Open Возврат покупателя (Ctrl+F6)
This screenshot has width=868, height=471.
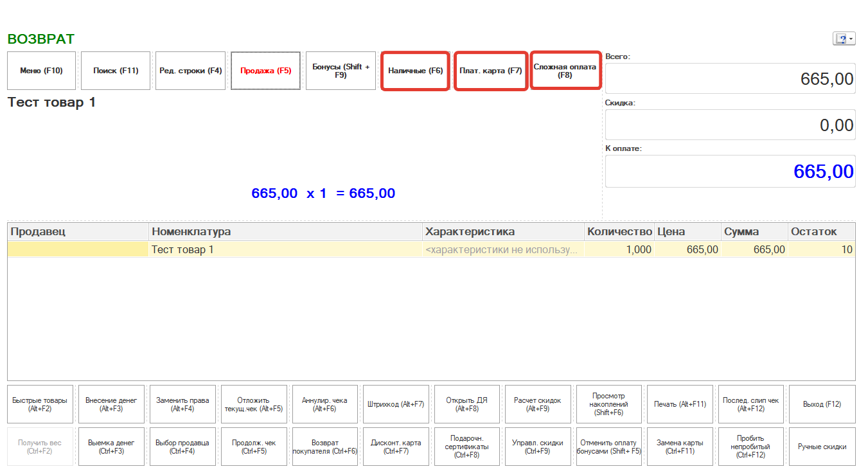pyautogui.click(x=324, y=447)
